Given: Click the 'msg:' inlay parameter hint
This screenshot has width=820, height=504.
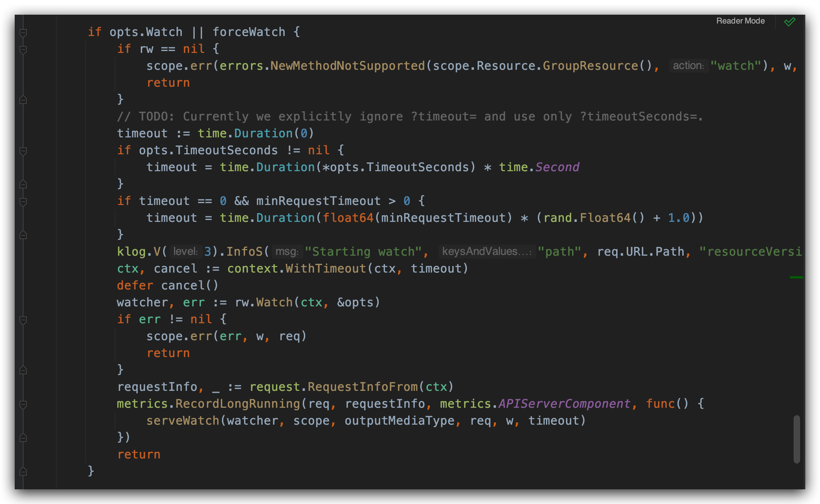Looking at the screenshot, I should point(287,252).
